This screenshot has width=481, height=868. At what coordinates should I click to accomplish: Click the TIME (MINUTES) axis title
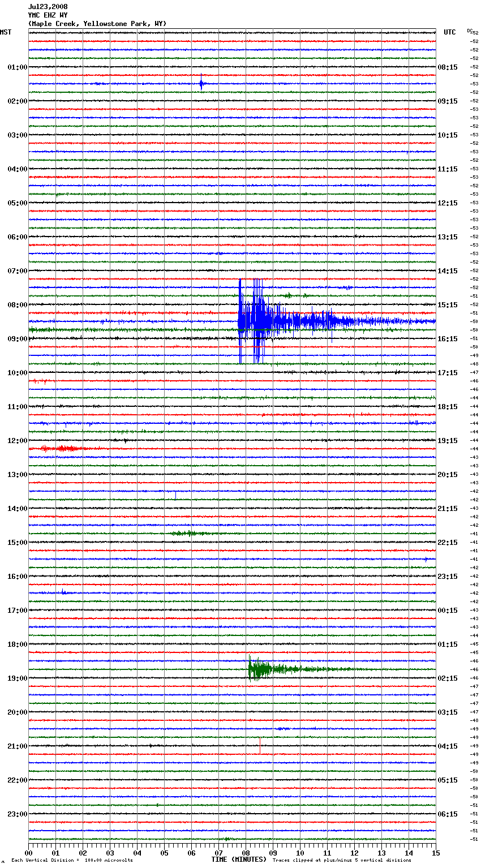click(x=239, y=860)
